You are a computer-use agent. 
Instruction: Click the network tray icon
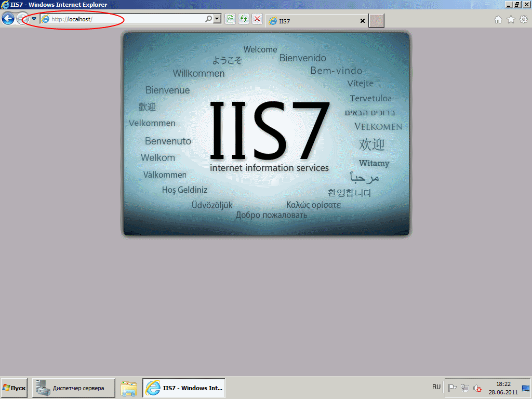coord(465,388)
